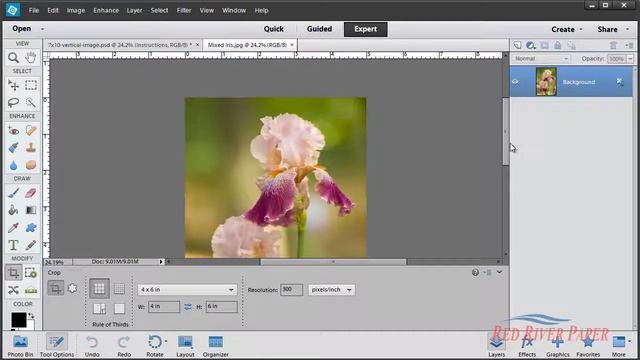Select the Smart Brush tool
This screenshot has height=360, width=640.
pyautogui.click(x=13, y=148)
